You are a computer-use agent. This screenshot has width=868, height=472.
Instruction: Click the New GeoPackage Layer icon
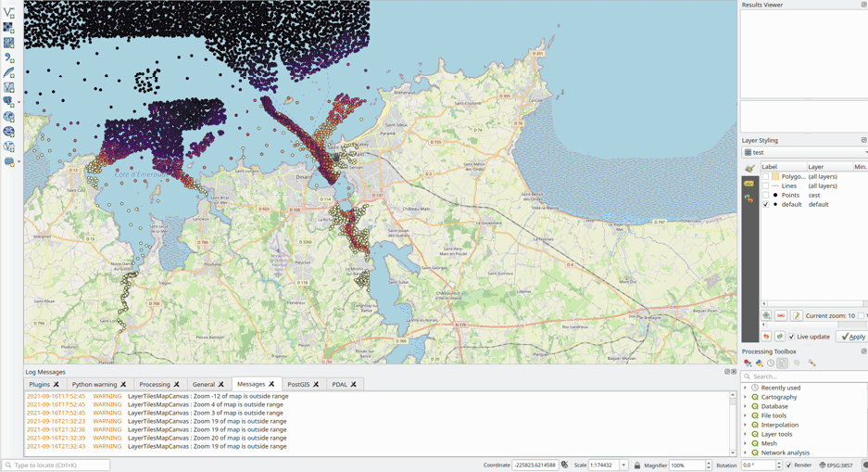(x=7, y=161)
